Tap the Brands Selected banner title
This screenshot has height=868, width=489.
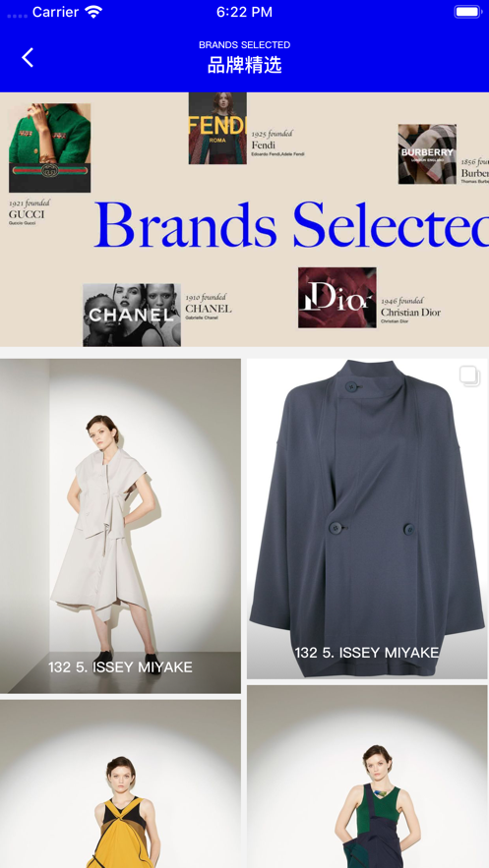coord(291,225)
